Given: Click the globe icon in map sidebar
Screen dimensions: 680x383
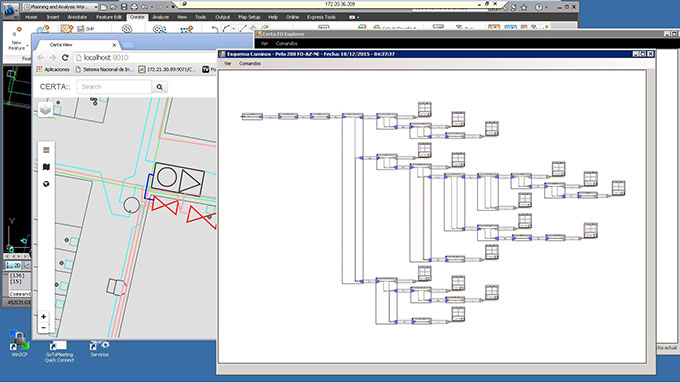Looking at the screenshot, I should tap(46, 184).
